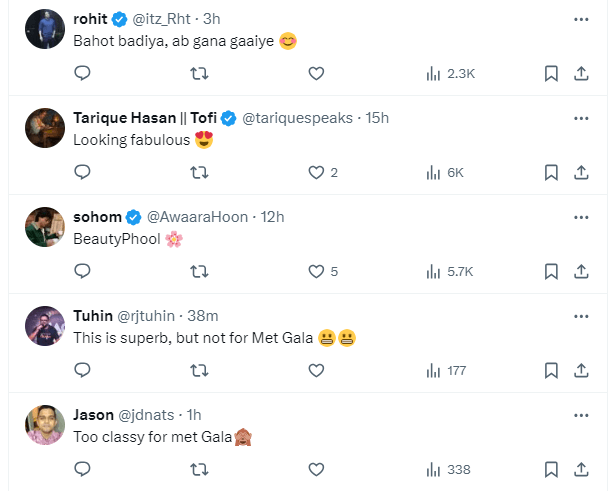Bookmark Jason's reply

550,469
